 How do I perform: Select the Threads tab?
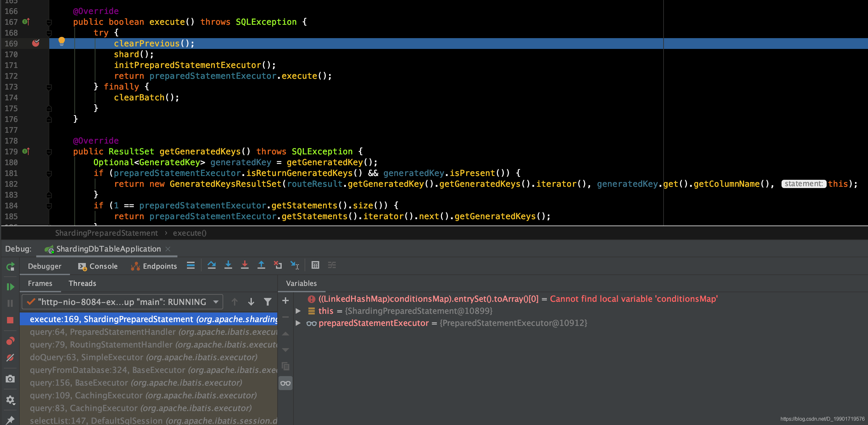83,283
